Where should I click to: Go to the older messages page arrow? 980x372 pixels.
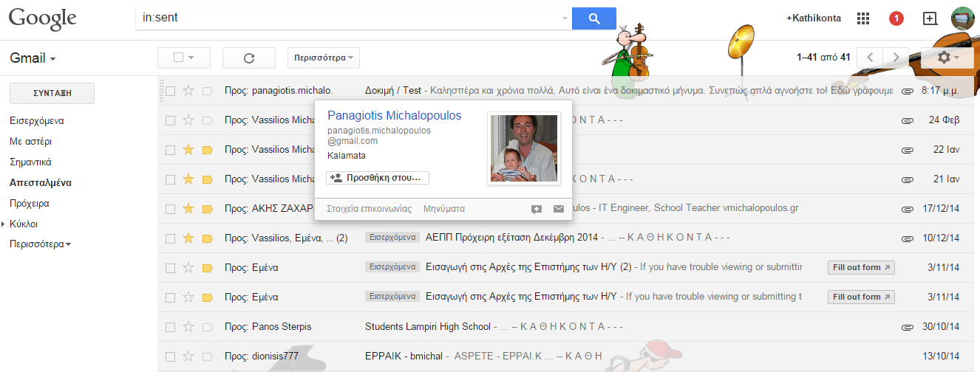[896, 58]
